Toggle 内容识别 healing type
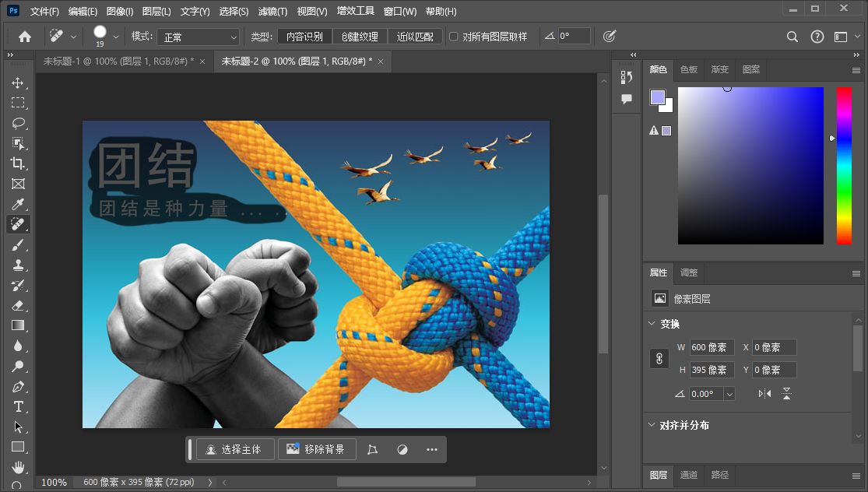Image resolution: width=868 pixels, height=492 pixels. point(304,37)
